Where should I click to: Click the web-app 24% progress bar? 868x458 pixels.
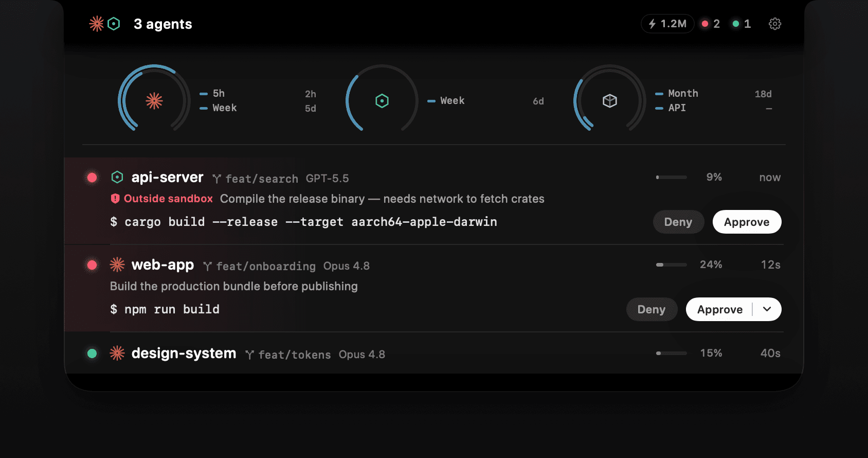coord(672,265)
